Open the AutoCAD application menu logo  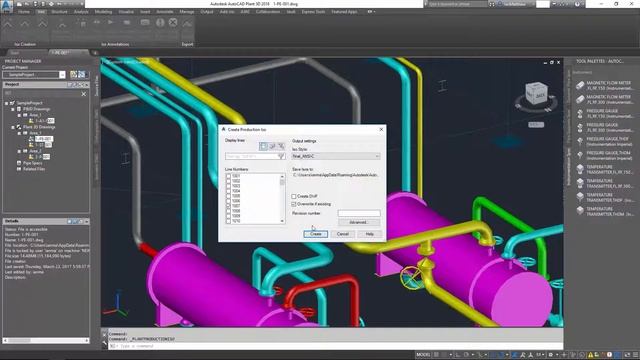pyautogui.click(x=7, y=6)
